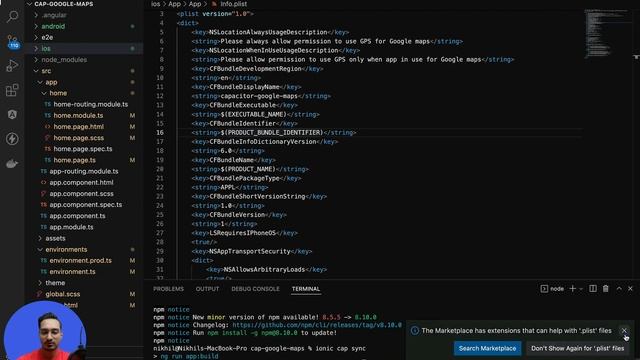
Task: Dismiss the Marketplace notification
Action: [624, 331]
